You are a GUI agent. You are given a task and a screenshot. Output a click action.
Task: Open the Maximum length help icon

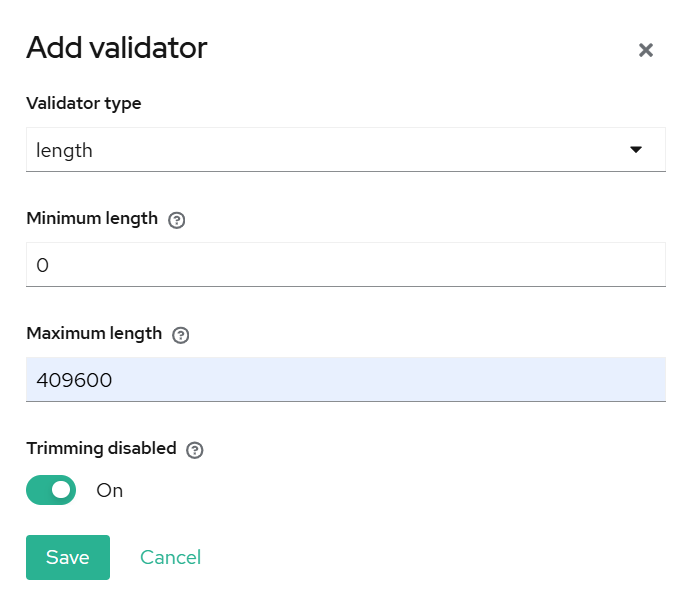tap(181, 335)
